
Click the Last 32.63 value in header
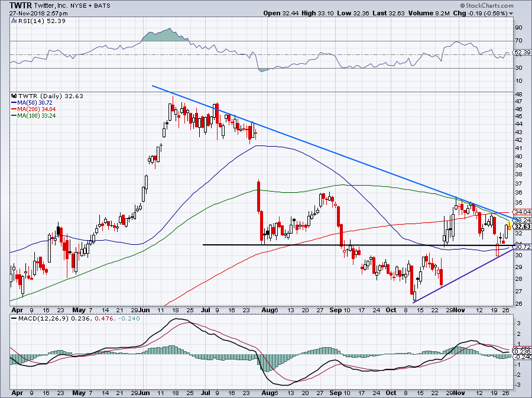(388, 13)
